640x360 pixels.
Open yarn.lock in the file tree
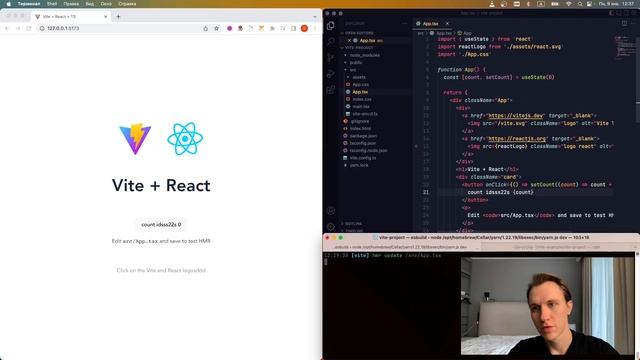click(x=359, y=165)
